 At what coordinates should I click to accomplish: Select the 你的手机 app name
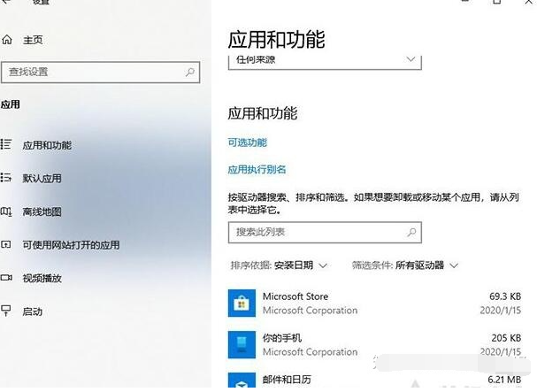(x=282, y=338)
